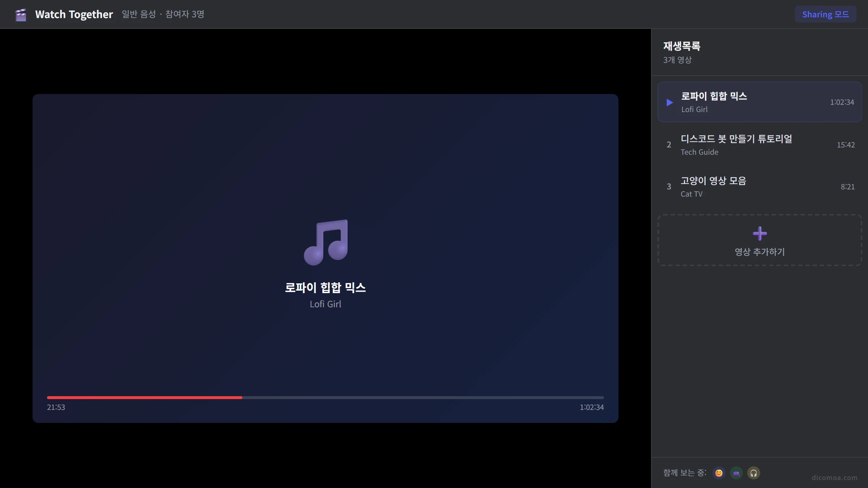Click the headphones viewer avatar
Viewport: 868px width, 488px height.
pyautogui.click(x=753, y=473)
